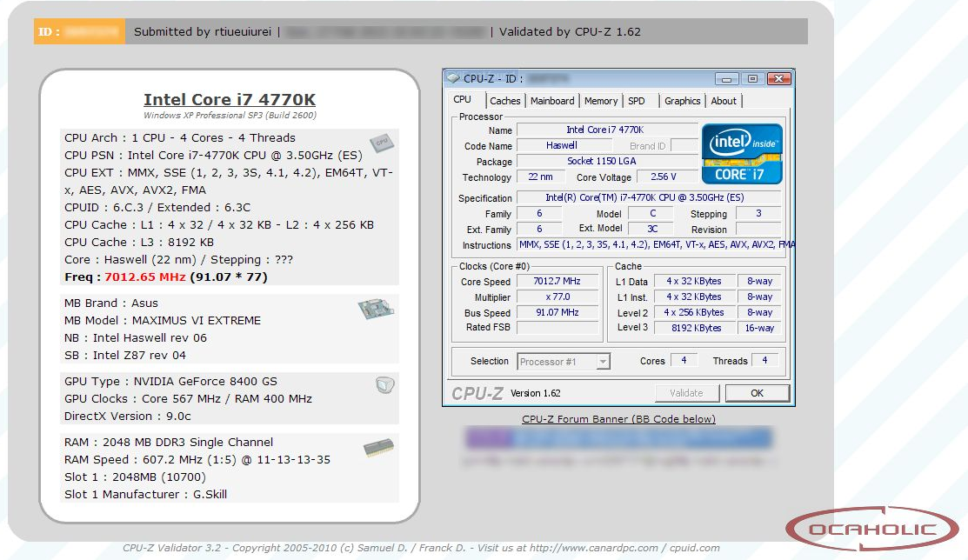Select the Graphics tab
This screenshot has height=560, width=968.
(x=682, y=101)
